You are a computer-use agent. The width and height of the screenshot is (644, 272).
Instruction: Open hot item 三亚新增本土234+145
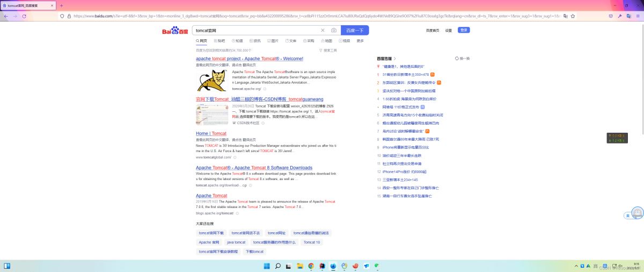[x=400, y=180]
